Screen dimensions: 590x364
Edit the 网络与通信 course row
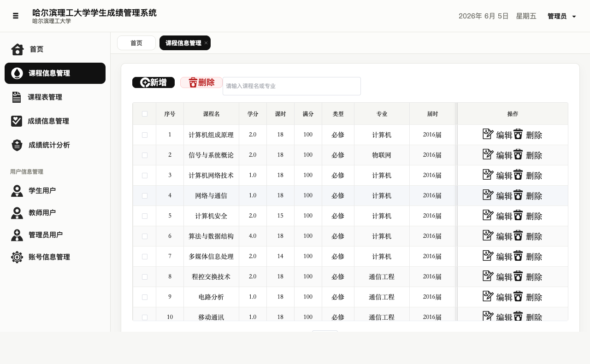tap(497, 195)
